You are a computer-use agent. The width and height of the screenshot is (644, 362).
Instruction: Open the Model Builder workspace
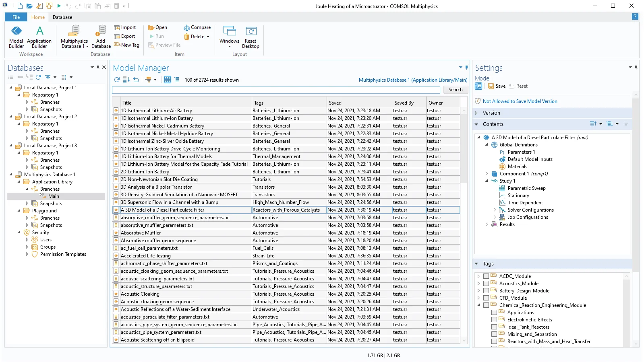click(16, 37)
